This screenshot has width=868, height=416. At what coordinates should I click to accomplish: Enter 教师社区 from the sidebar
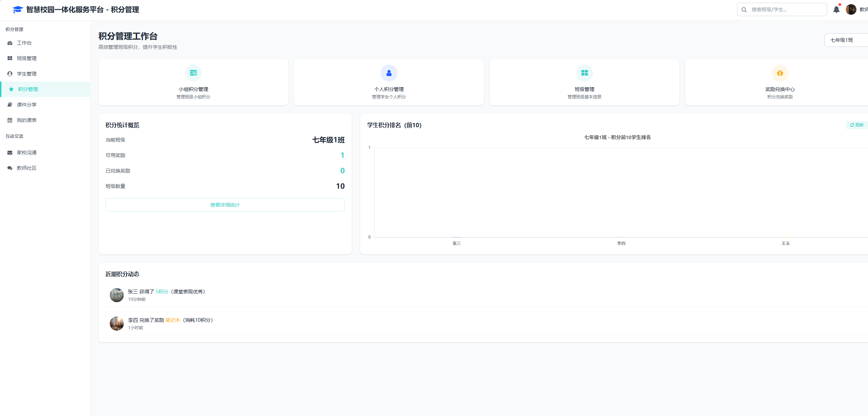pos(26,168)
